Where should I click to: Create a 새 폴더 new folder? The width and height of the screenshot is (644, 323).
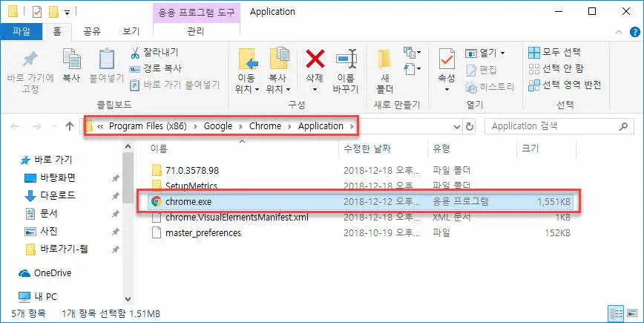(385, 71)
